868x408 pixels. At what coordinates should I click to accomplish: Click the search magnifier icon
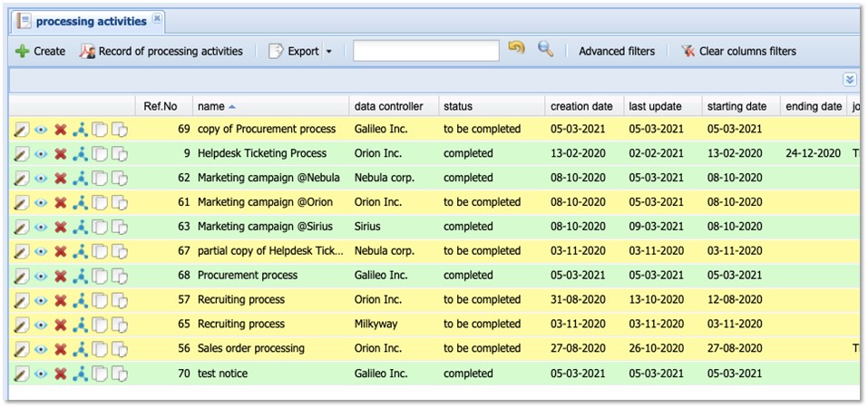point(545,51)
